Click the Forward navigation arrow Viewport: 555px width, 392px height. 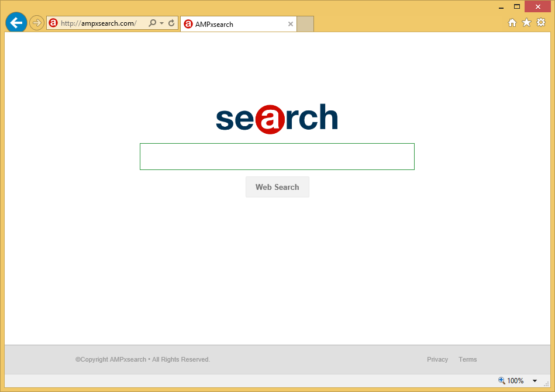pos(37,23)
